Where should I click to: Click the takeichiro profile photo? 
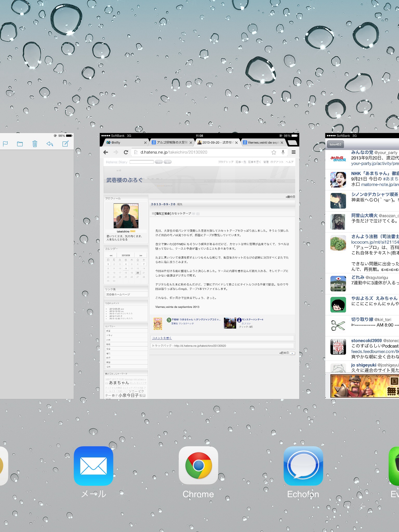point(126,216)
